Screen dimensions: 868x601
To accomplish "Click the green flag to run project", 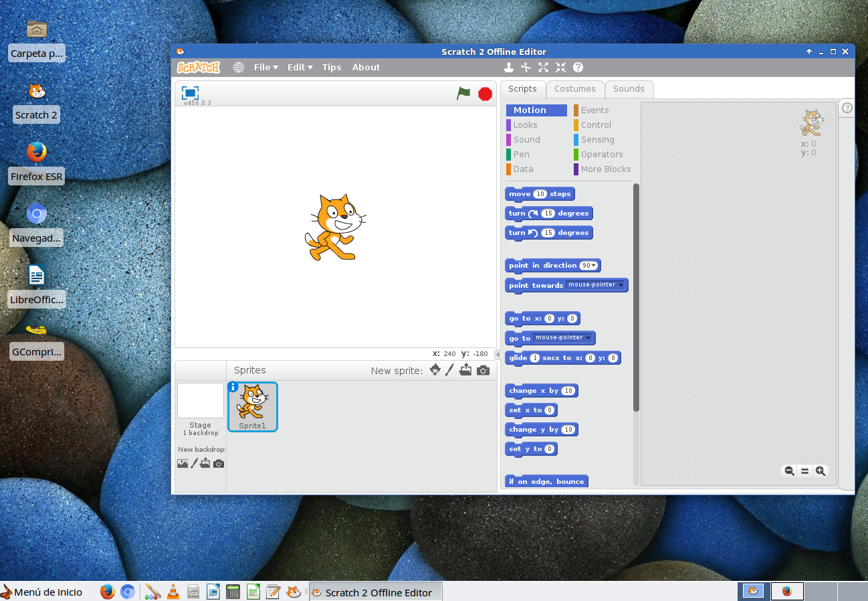I will pyautogui.click(x=463, y=94).
